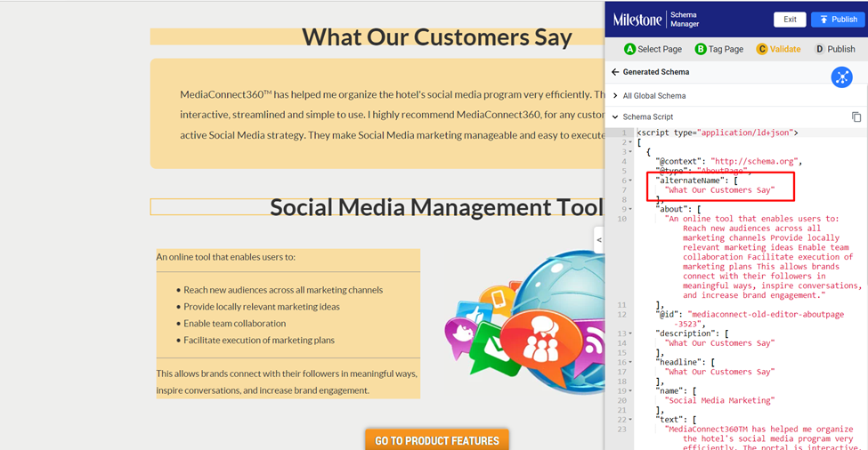Click the blue Publish button in header
868x450 pixels.
[838, 20]
